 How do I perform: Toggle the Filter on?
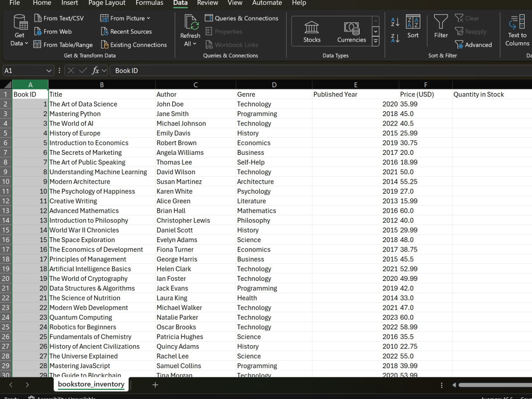pos(440,27)
